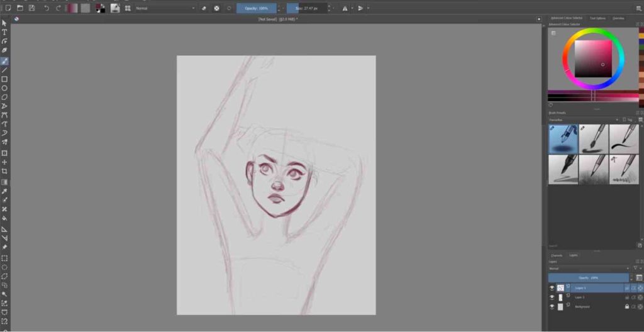
Task: Switch to Layers tab
Action: 574,255
